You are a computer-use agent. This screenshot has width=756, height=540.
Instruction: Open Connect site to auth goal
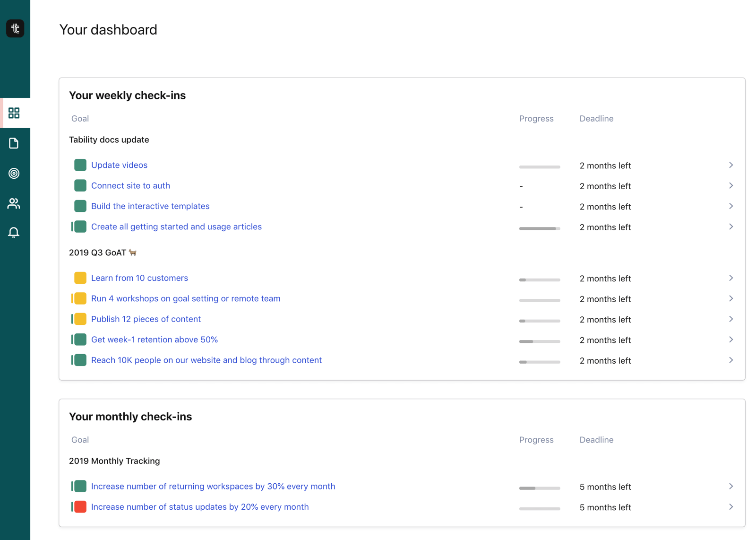pyautogui.click(x=130, y=186)
